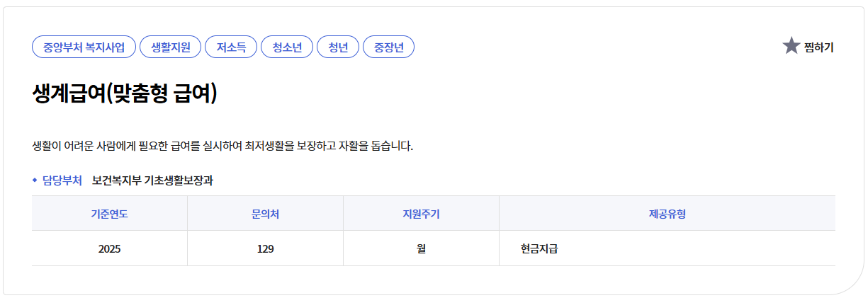Screen dimensions: 868x298
Task: Select the 중앙부처 복지사업 tag
Action: (84, 47)
